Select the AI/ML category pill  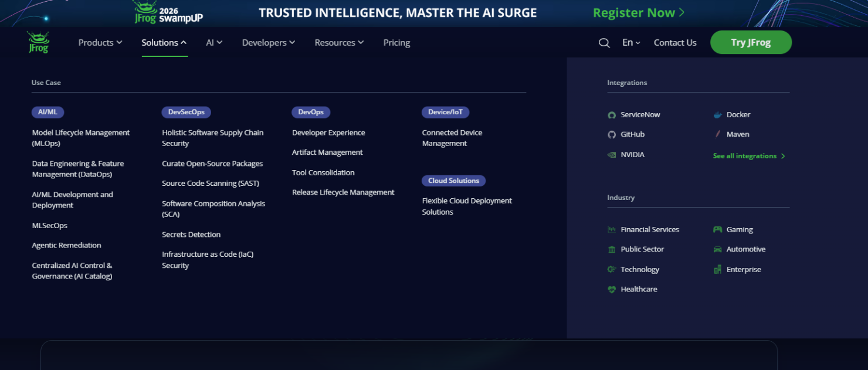click(48, 112)
